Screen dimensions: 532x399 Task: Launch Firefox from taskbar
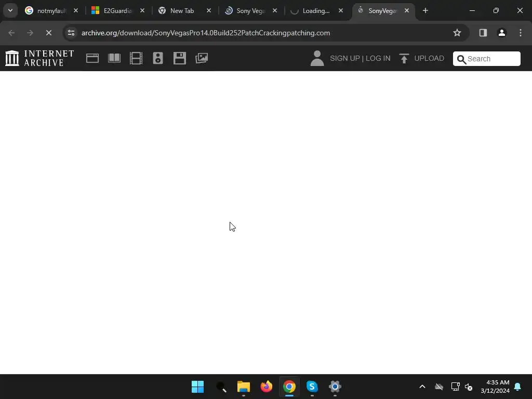(267, 387)
